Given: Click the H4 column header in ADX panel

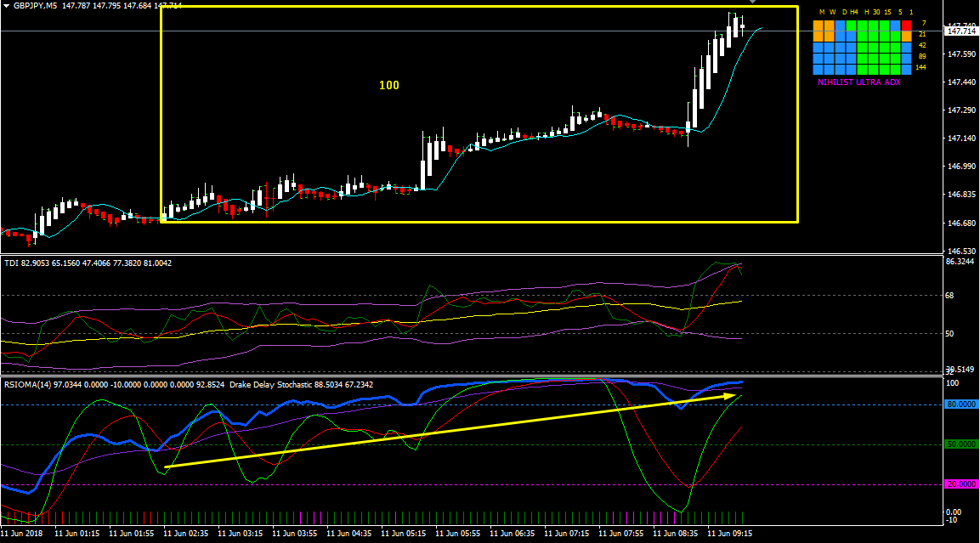Looking at the screenshot, I should (x=853, y=12).
